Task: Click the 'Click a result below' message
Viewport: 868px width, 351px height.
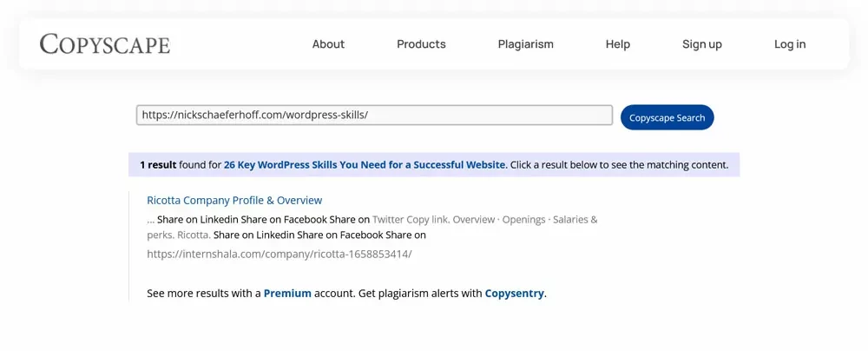Action: [x=619, y=164]
